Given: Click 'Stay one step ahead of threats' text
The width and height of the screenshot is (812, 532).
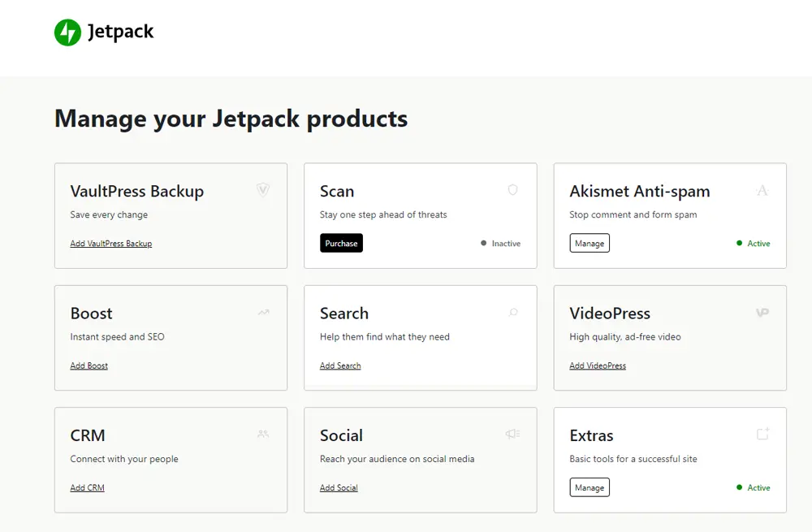Looking at the screenshot, I should pyautogui.click(x=383, y=214).
